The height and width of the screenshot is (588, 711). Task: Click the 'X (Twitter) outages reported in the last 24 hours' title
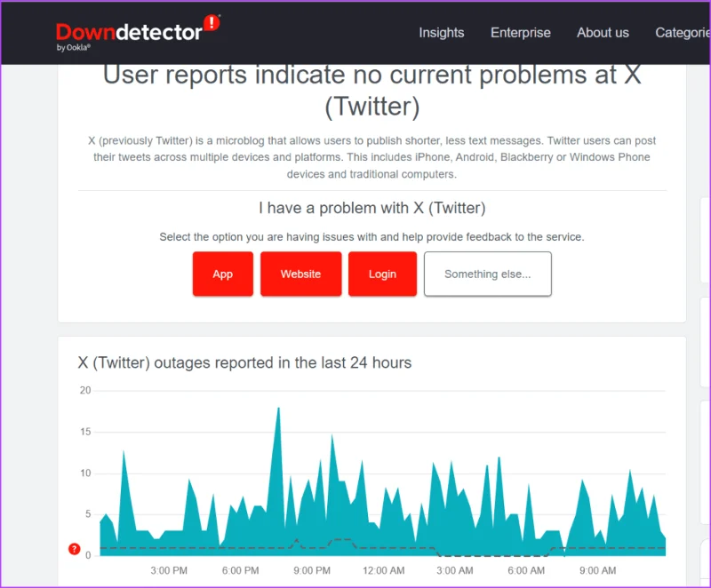pos(245,363)
